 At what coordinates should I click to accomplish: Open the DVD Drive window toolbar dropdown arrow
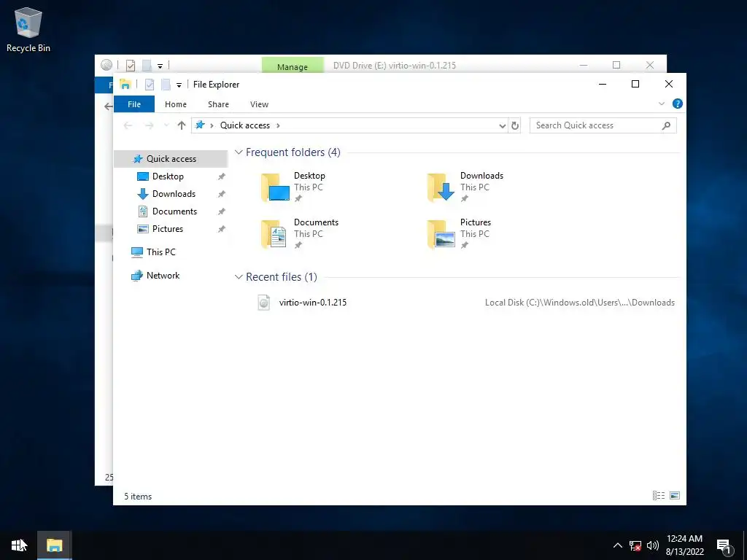(160, 66)
